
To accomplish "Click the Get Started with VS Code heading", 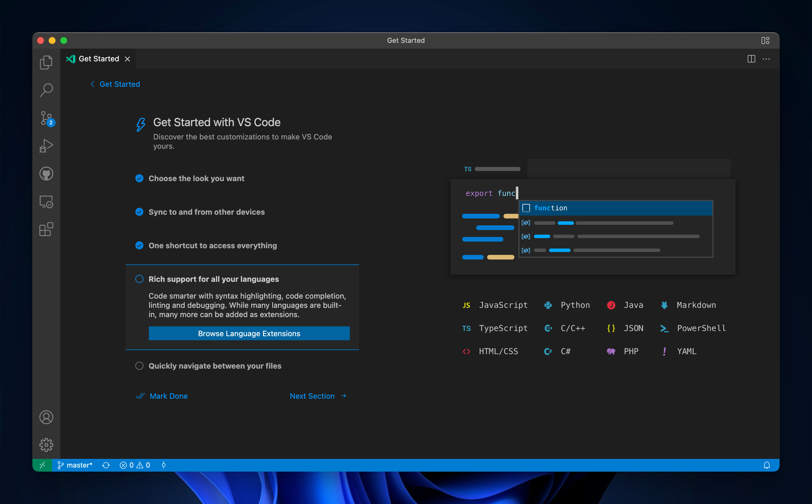I will 217,122.
